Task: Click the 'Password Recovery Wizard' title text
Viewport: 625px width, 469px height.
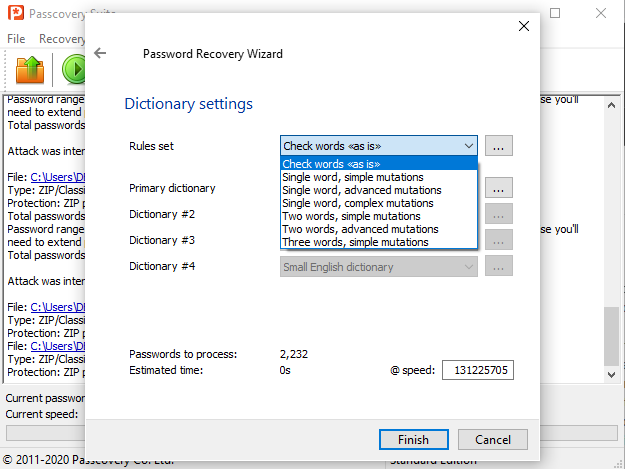Action: tap(213, 54)
